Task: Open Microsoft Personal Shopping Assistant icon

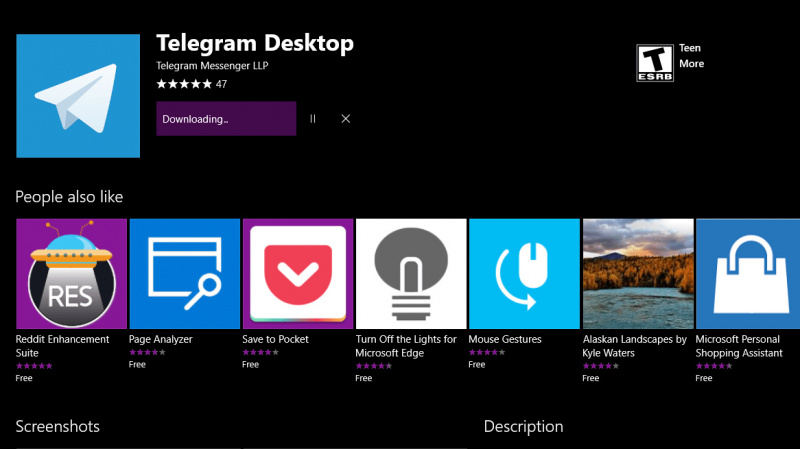Action: (x=748, y=274)
